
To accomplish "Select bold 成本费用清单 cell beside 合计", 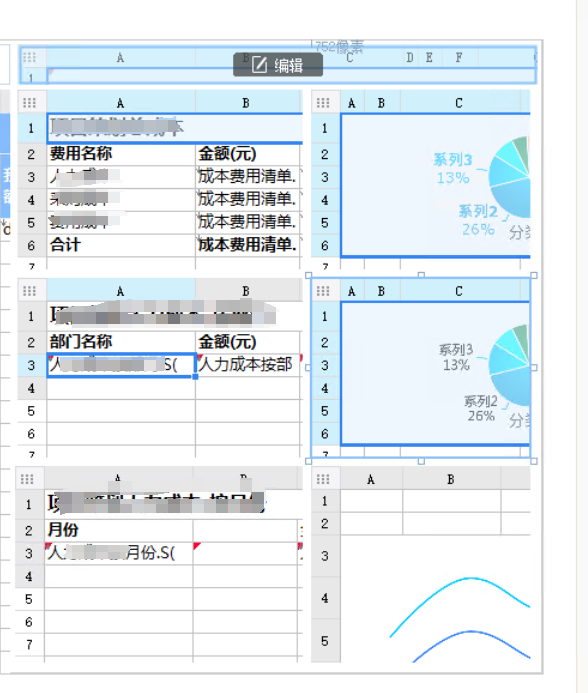I will pos(248,245).
